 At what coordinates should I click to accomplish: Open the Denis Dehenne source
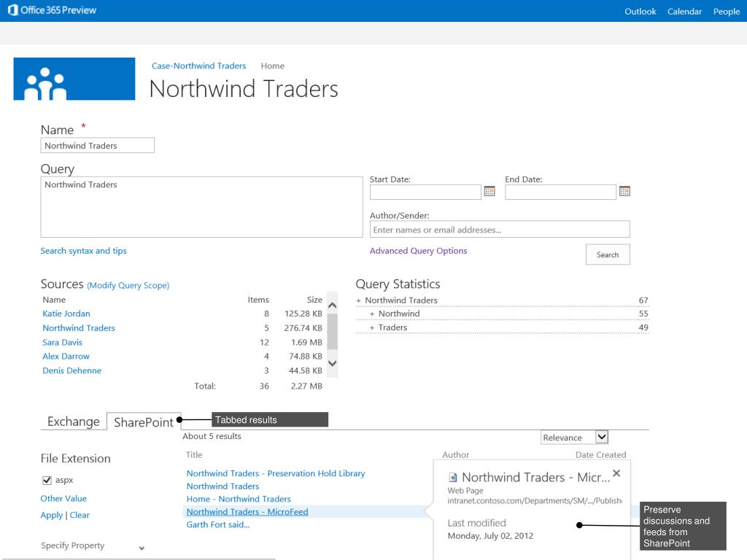pos(72,370)
